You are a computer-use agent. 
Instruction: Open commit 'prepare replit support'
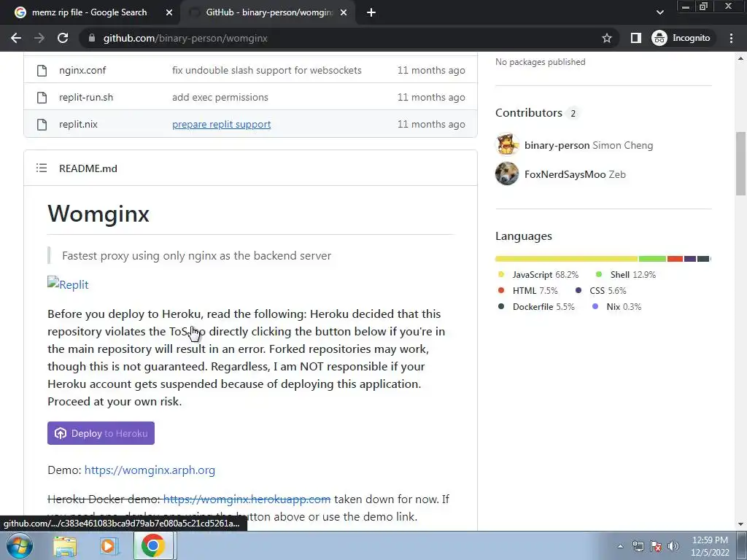coord(222,124)
